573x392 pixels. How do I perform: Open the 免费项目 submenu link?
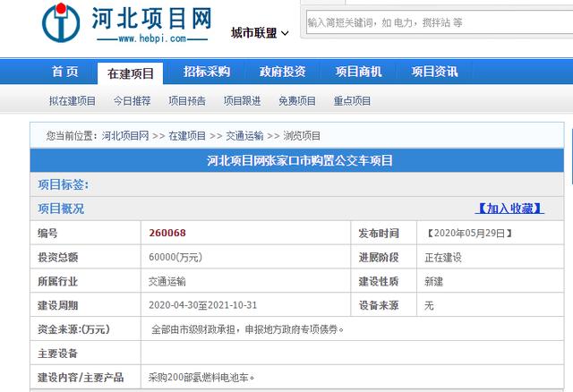pyautogui.click(x=297, y=101)
